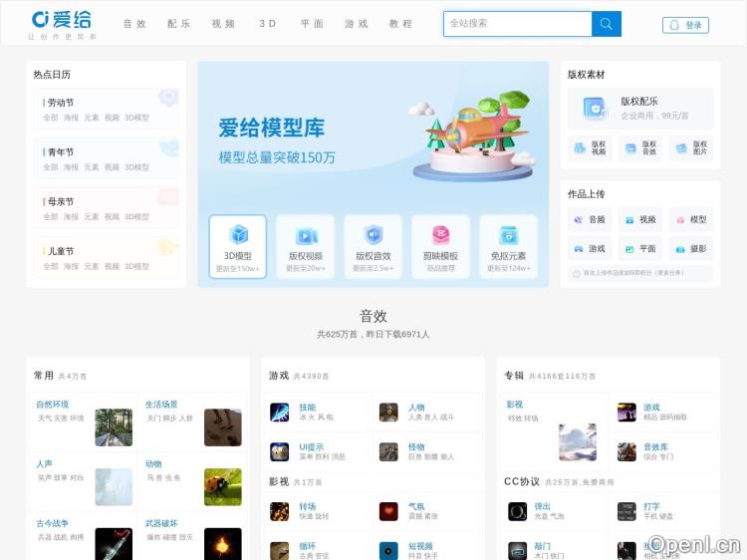Image resolution: width=747 pixels, height=560 pixels.
Task: Click the UI提示 game sound icon
Action: 280,451
